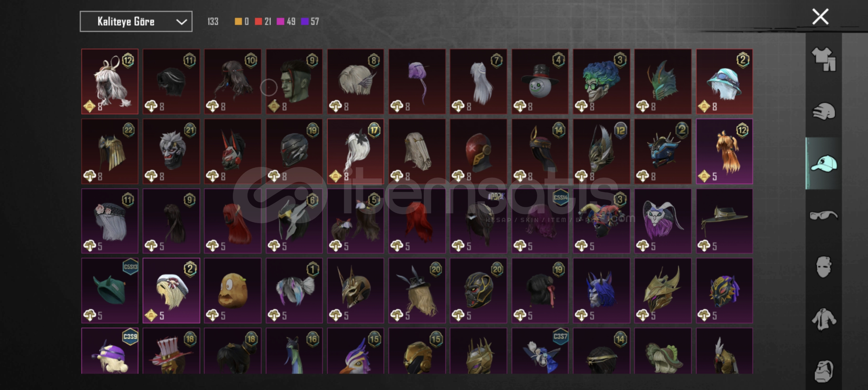Filter by pink quality swatch showing 49
The image size is (868, 390).
click(x=286, y=22)
